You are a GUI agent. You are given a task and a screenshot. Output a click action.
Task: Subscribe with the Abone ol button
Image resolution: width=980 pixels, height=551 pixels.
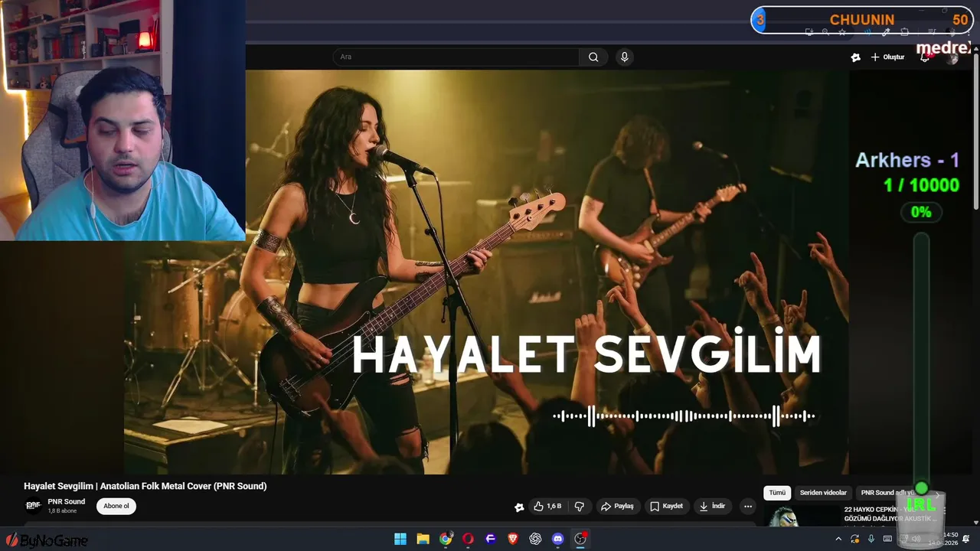tap(116, 506)
